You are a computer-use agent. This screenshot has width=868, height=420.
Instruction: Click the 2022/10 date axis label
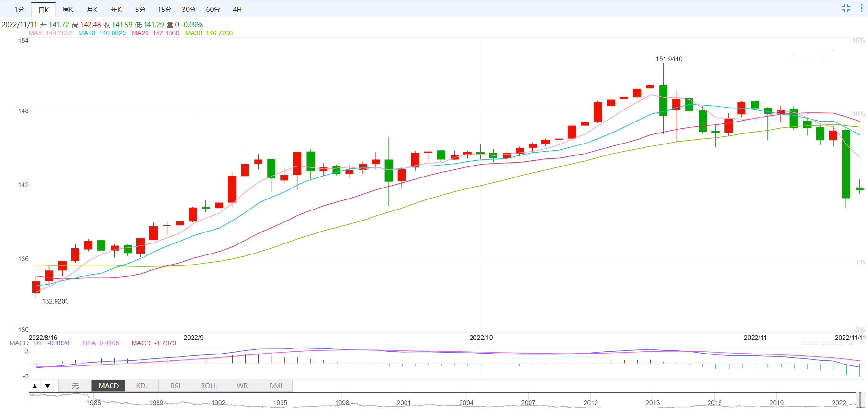point(481,338)
